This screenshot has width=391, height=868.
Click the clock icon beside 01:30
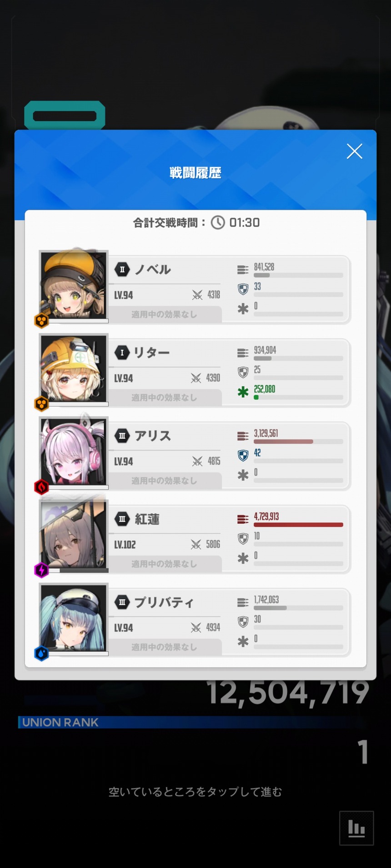[x=218, y=223]
